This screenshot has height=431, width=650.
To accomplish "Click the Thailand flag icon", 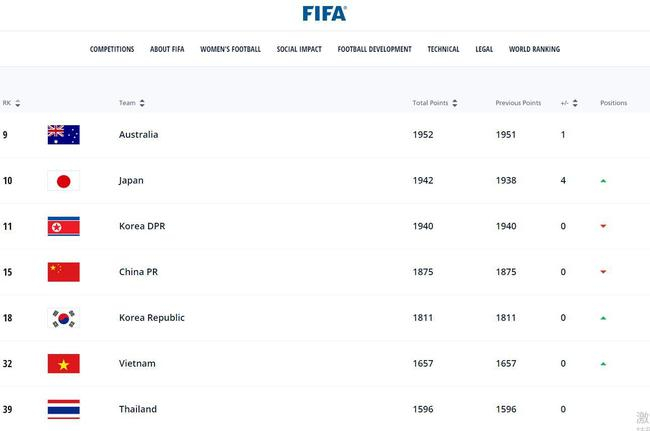I will pyautogui.click(x=63, y=409).
